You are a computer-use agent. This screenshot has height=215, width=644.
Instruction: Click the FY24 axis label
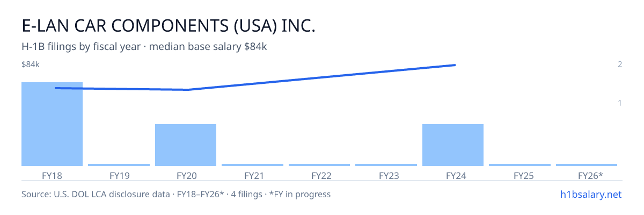453,175
